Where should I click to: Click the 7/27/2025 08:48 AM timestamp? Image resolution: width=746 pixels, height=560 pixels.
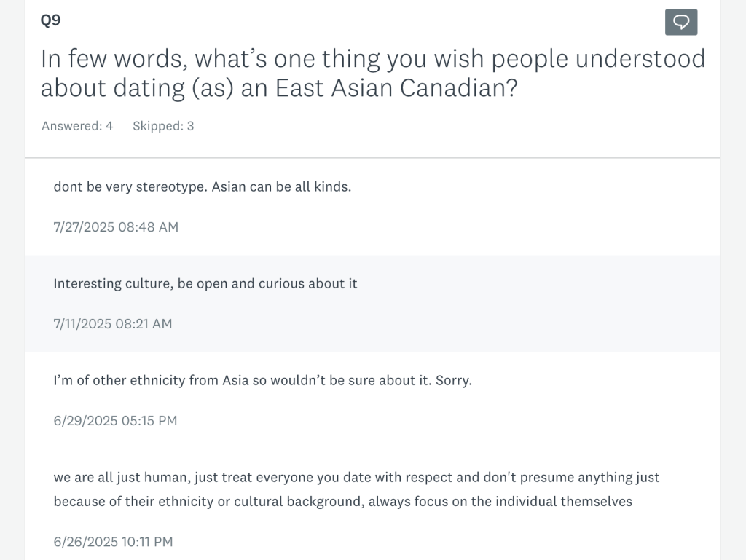116,226
